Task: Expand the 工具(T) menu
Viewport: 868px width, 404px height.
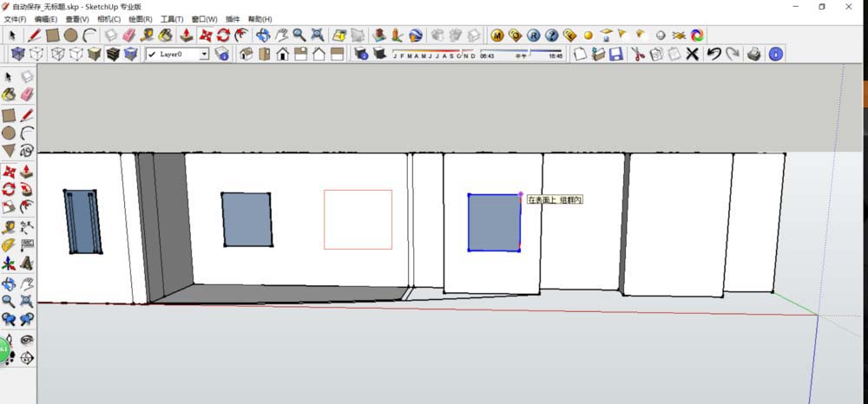Action: (x=172, y=19)
